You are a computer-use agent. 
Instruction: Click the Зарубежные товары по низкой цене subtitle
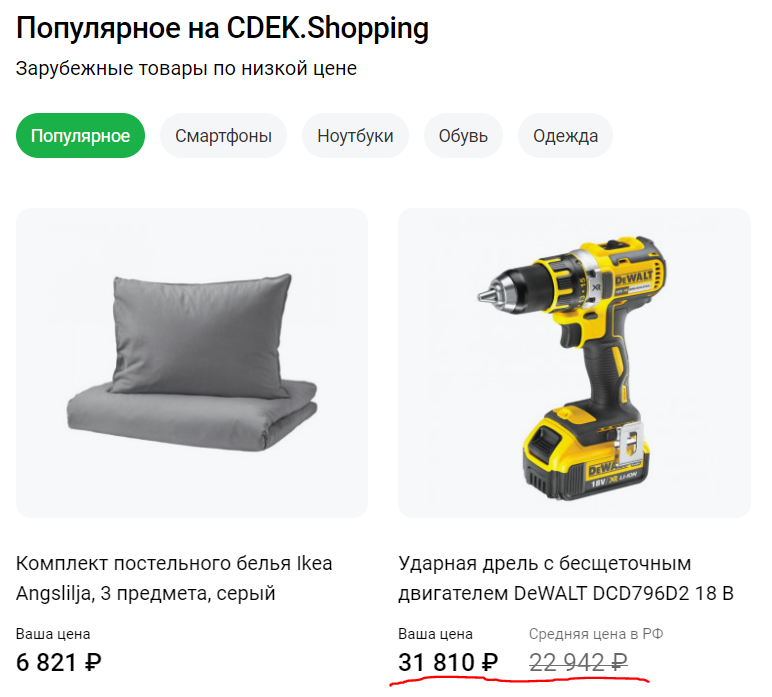pyautogui.click(x=186, y=68)
